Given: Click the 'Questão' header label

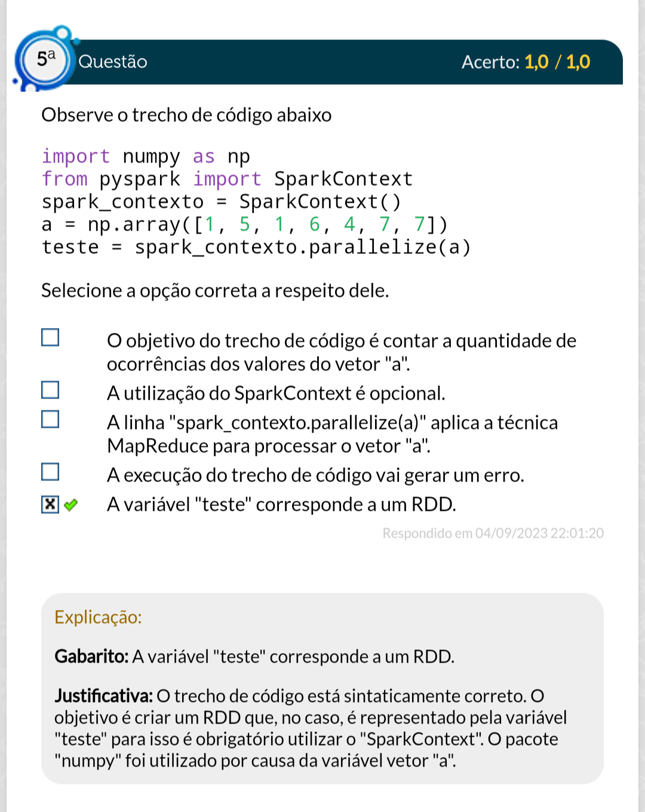Looking at the screenshot, I should coord(113,62).
